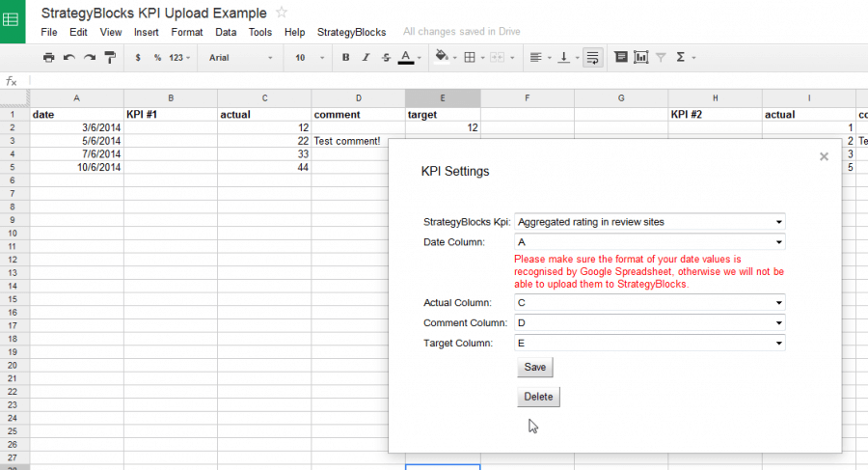
Task: Click date cell '10/6/2014'
Action: (x=76, y=167)
